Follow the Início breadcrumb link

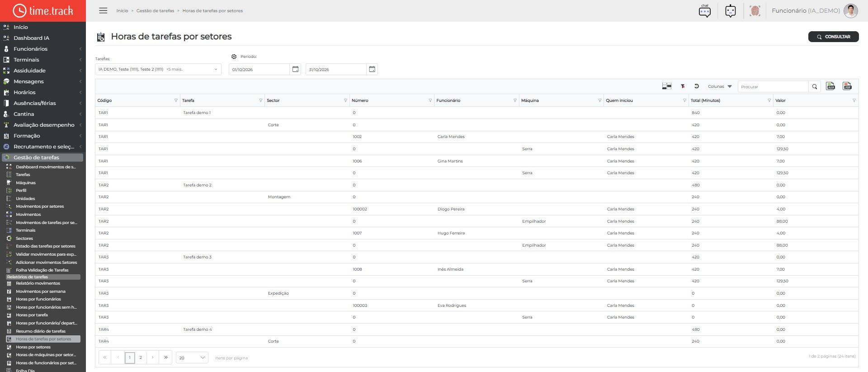(x=122, y=11)
